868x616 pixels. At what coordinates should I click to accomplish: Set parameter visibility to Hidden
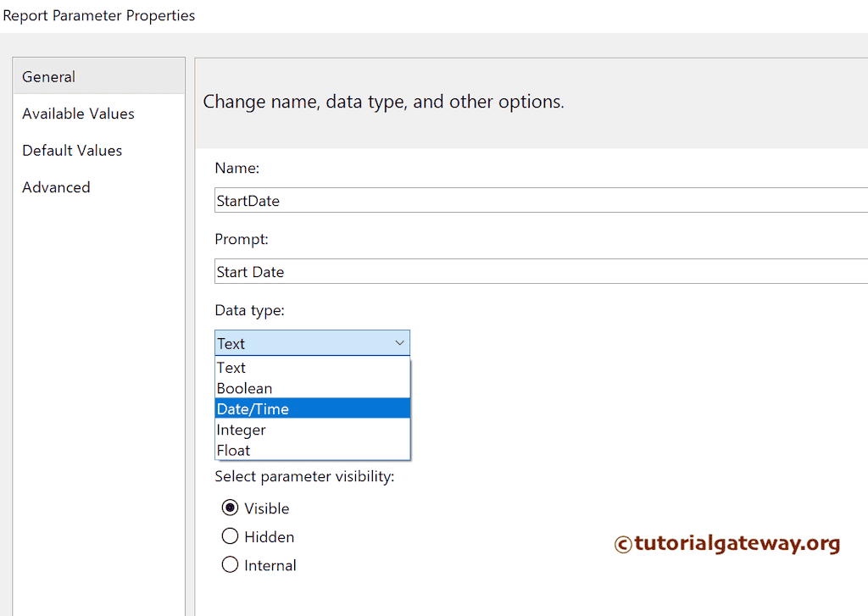[x=229, y=536]
